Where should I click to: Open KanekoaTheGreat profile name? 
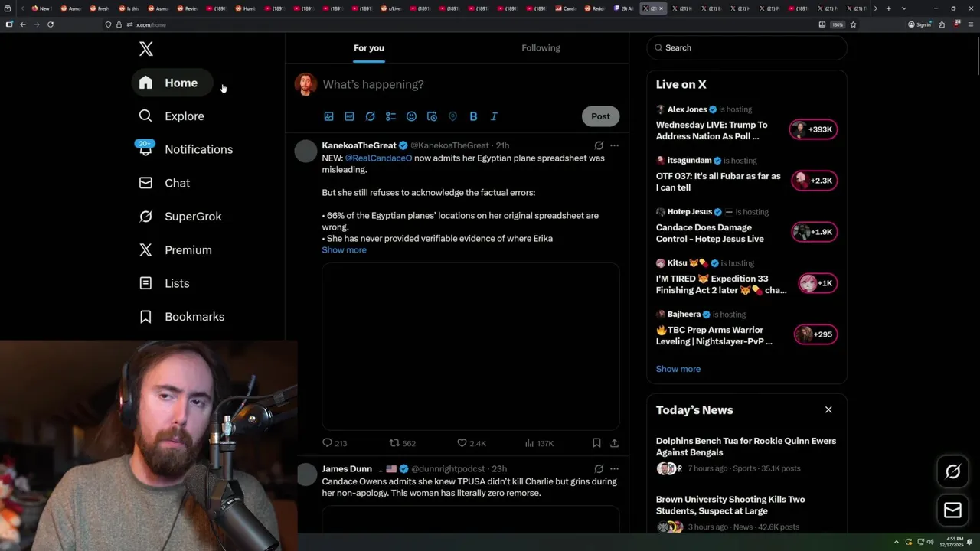coord(359,145)
